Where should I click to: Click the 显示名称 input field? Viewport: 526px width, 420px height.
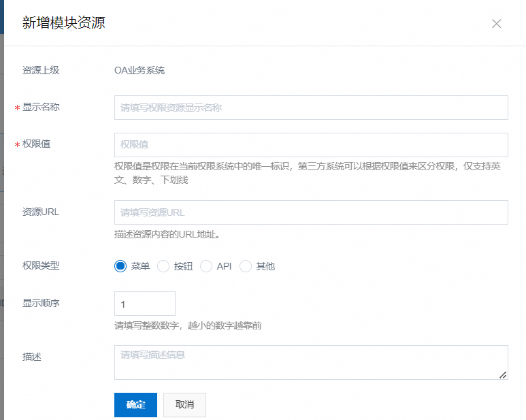tap(311, 108)
